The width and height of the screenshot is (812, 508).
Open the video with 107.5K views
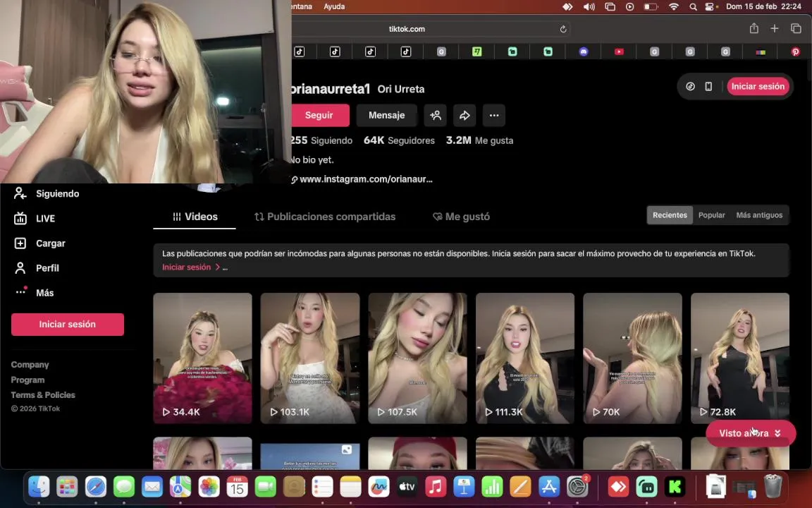[417, 358]
